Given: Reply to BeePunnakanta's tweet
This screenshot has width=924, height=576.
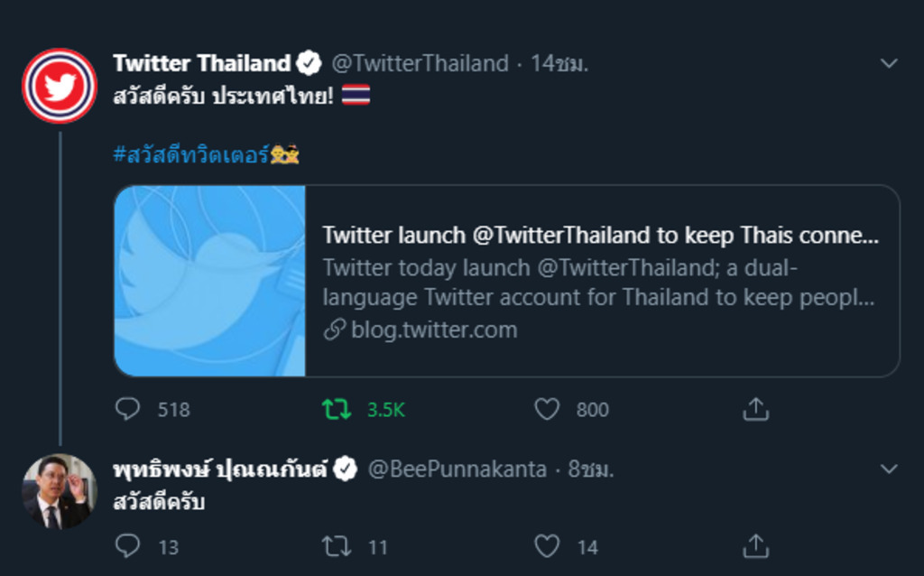Looking at the screenshot, I should (128, 546).
